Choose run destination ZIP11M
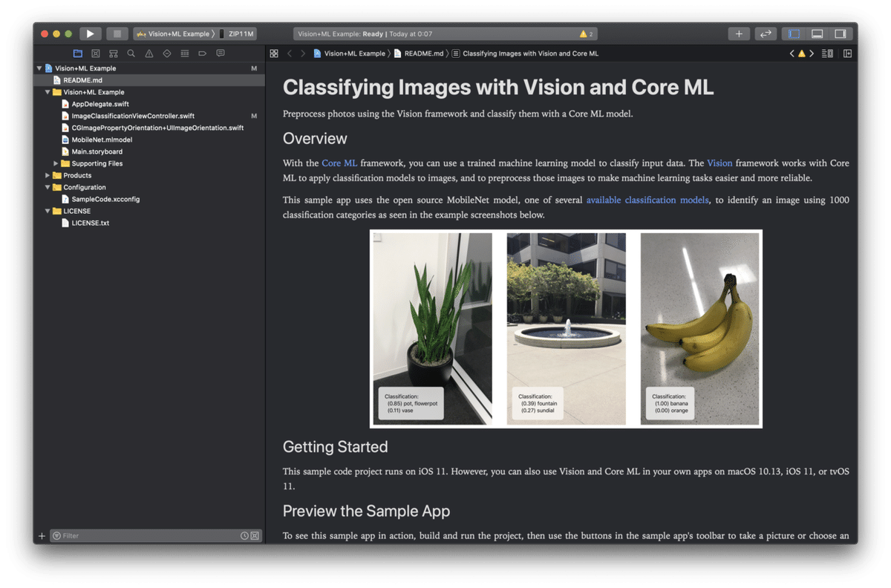The height and width of the screenshot is (588, 891). point(238,33)
